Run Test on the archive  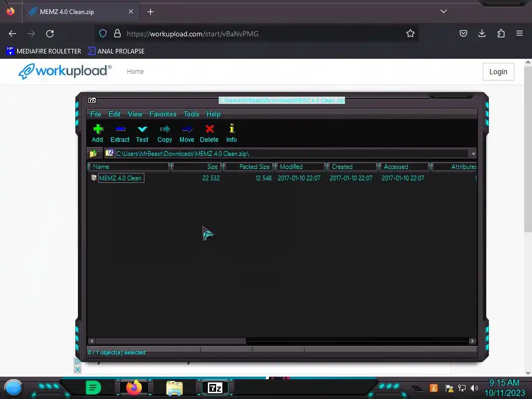pyautogui.click(x=142, y=134)
